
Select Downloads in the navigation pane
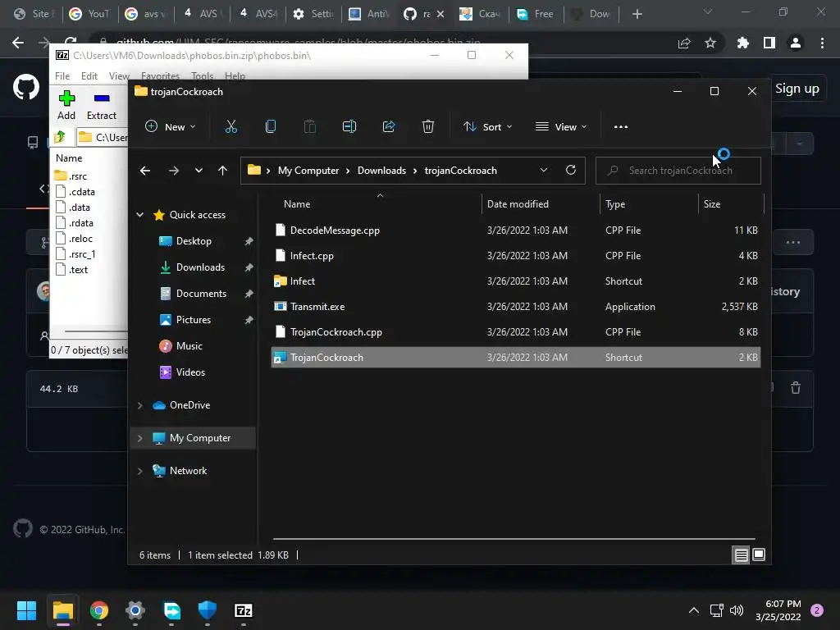200,267
